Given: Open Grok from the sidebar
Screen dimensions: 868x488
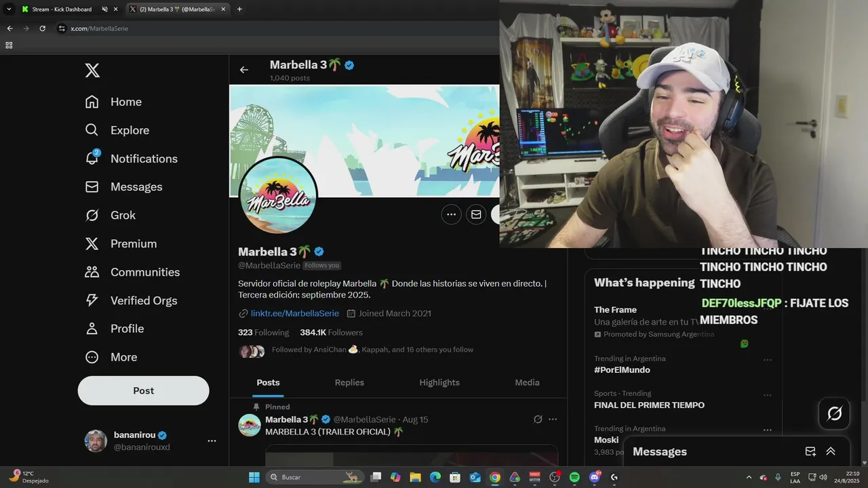Looking at the screenshot, I should pyautogui.click(x=110, y=216).
